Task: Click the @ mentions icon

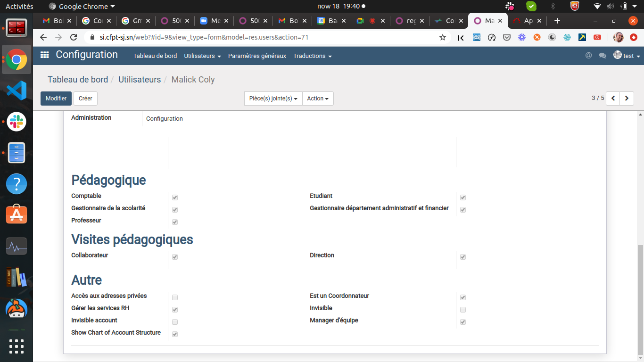Action: 588,56
